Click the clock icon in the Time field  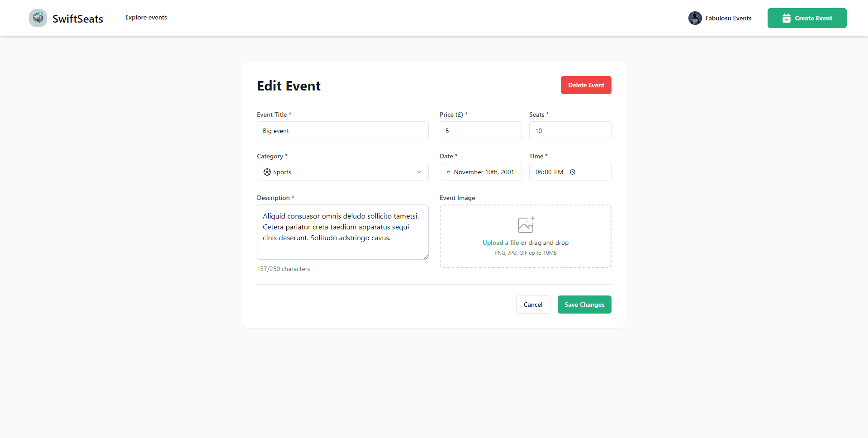[573, 172]
